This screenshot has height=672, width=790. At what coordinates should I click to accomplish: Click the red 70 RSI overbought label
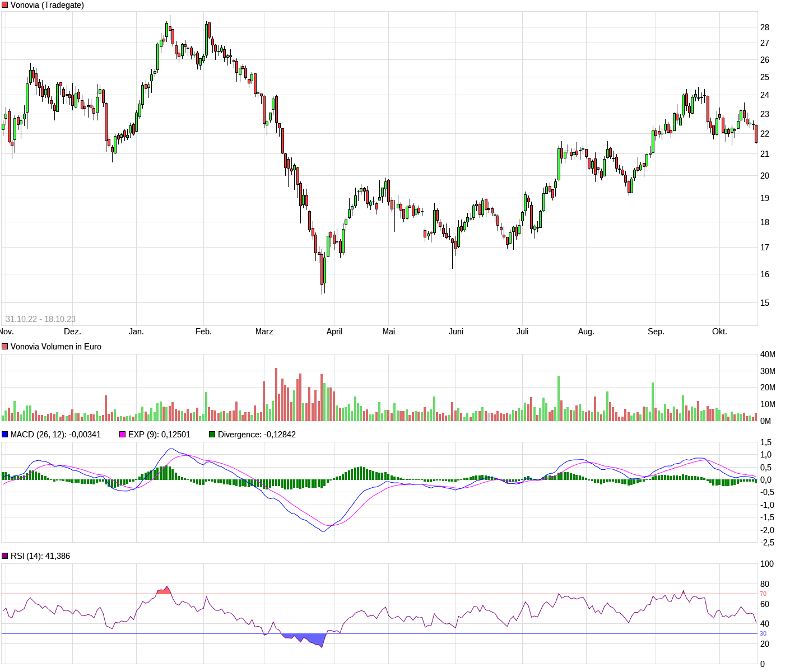pos(763,594)
